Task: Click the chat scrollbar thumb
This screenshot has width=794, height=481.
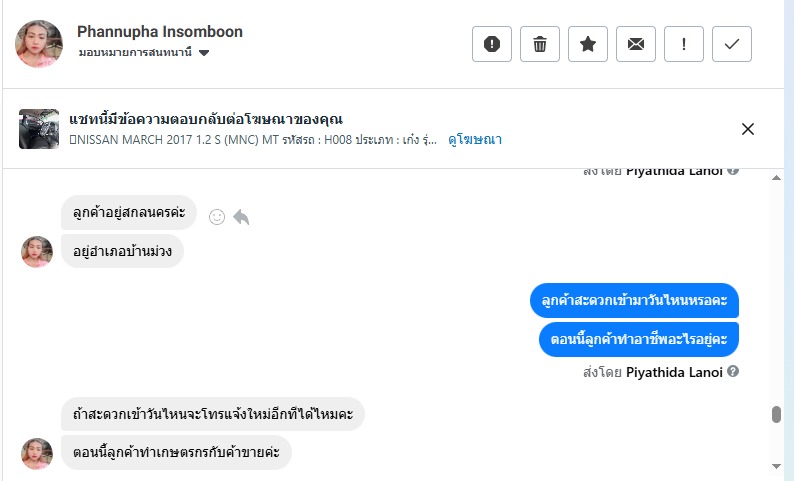Action: pos(776,414)
